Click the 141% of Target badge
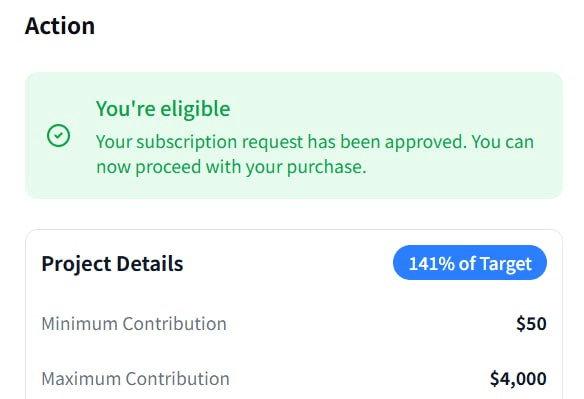The width and height of the screenshot is (584, 399). point(470,263)
